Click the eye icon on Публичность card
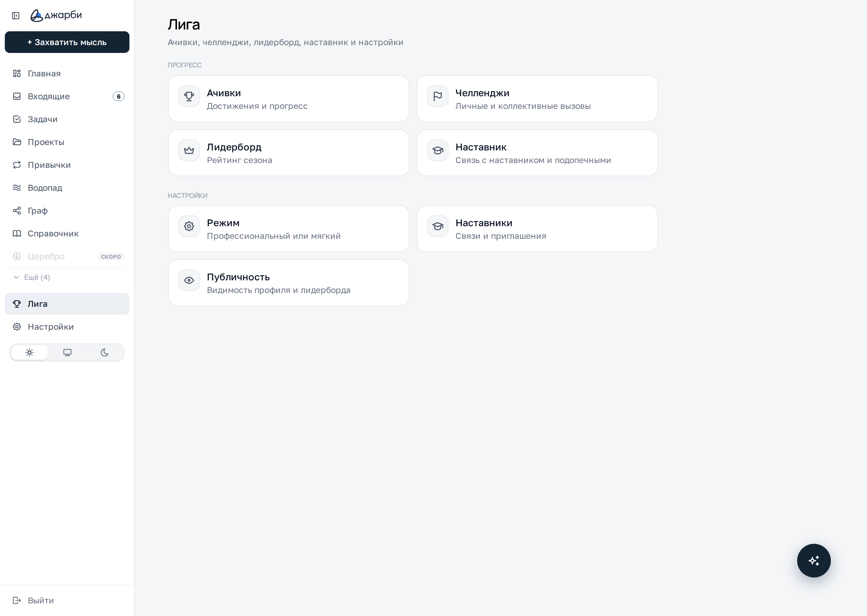 coord(189,280)
